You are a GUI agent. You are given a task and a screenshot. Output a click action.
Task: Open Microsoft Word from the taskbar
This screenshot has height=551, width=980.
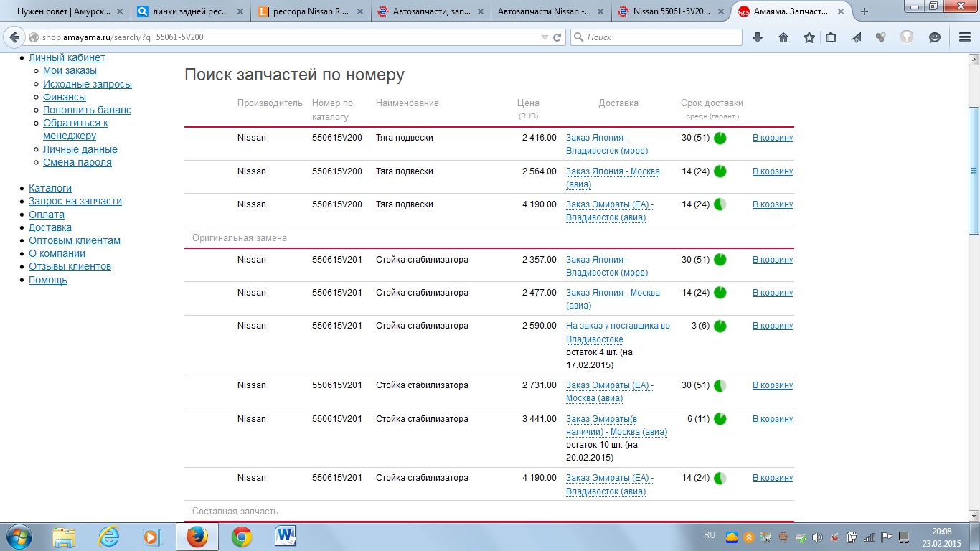pyautogui.click(x=286, y=536)
